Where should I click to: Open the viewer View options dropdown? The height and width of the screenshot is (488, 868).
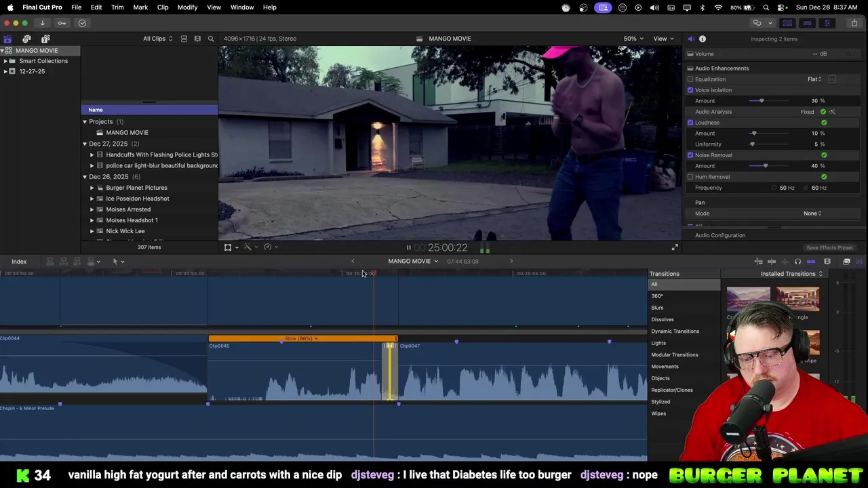pyautogui.click(x=663, y=39)
